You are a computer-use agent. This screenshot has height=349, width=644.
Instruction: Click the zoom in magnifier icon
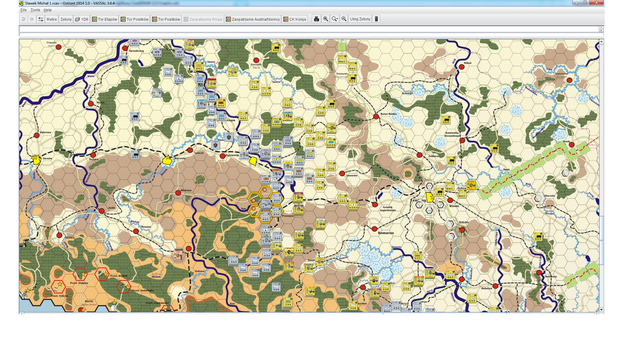pos(326,19)
